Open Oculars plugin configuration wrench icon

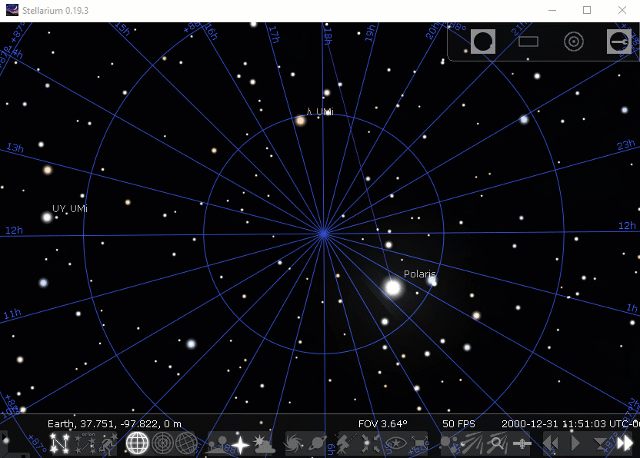click(x=619, y=41)
